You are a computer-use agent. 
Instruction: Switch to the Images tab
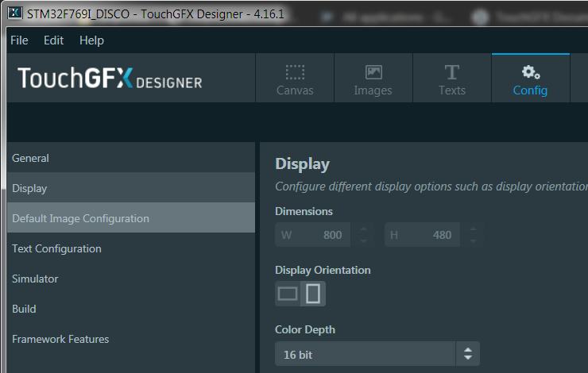[373, 78]
